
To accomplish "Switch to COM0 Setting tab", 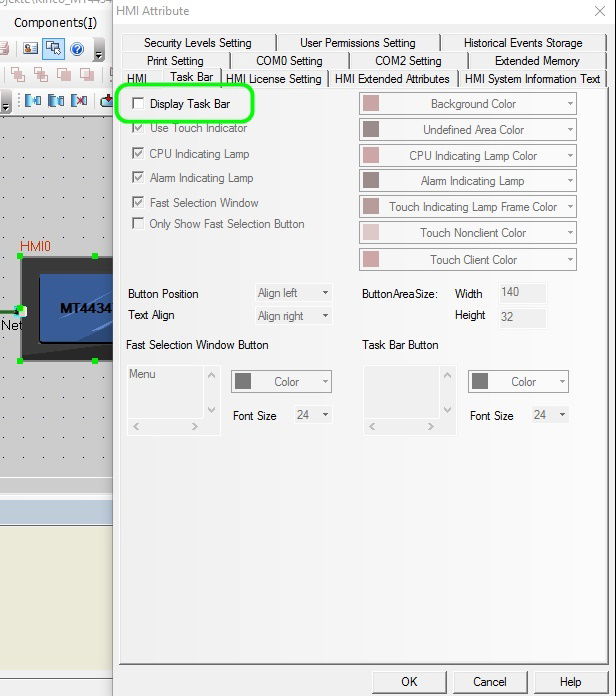I will pyautogui.click(x=289, y=61).
